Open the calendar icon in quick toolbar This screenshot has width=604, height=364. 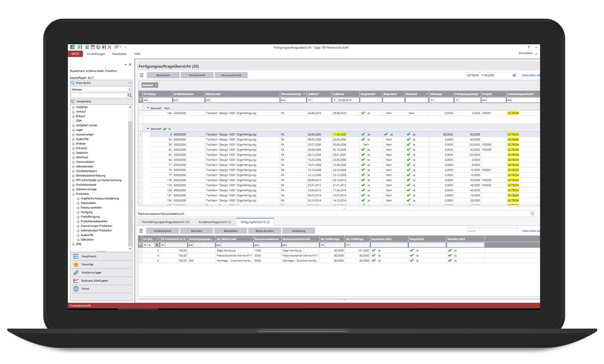pos(92,47)
